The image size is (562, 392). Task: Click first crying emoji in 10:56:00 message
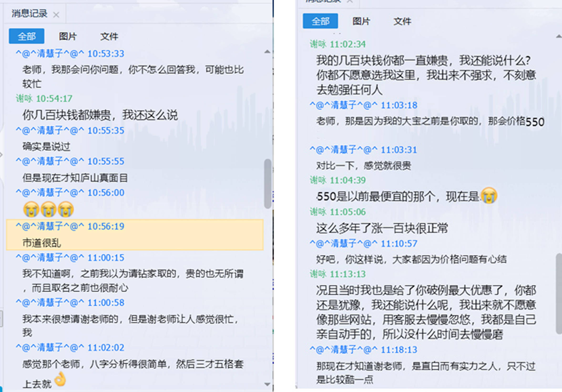coord(31,210)
